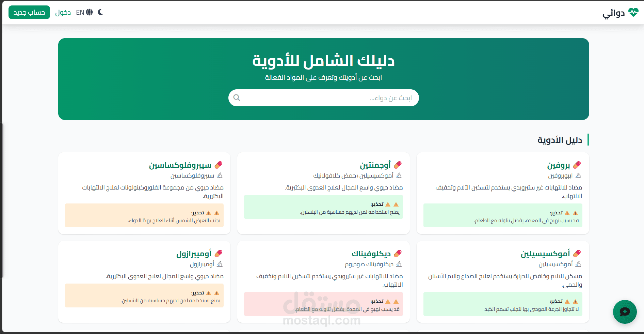Click red warning box in ديكلوفيناك card
The image size is (644, 334).
point(324,304)
